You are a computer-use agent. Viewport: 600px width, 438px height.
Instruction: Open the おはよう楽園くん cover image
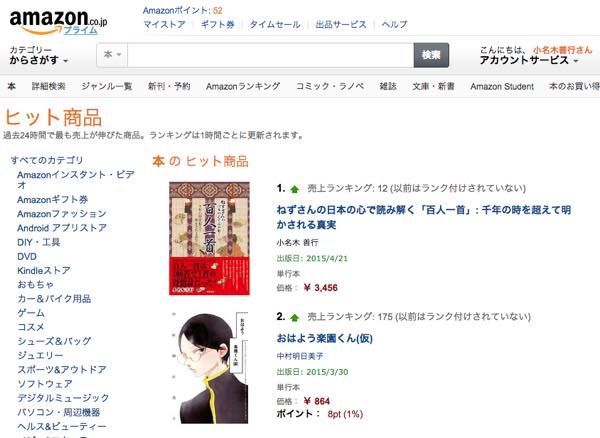coord(209,368)
